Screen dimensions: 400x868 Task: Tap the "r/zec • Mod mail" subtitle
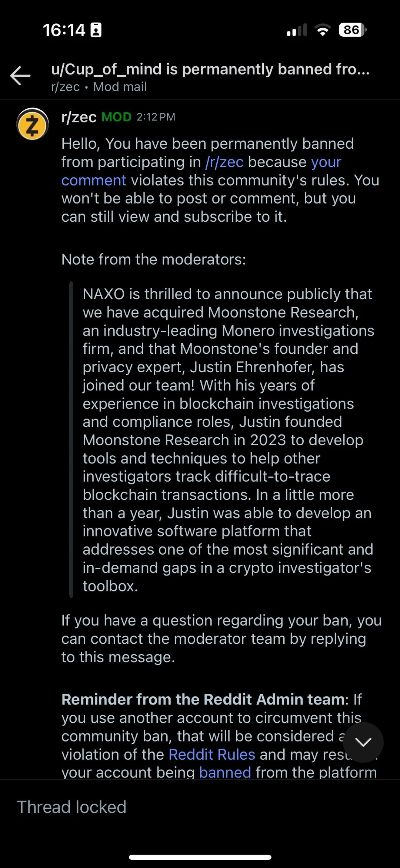(99, 87)
